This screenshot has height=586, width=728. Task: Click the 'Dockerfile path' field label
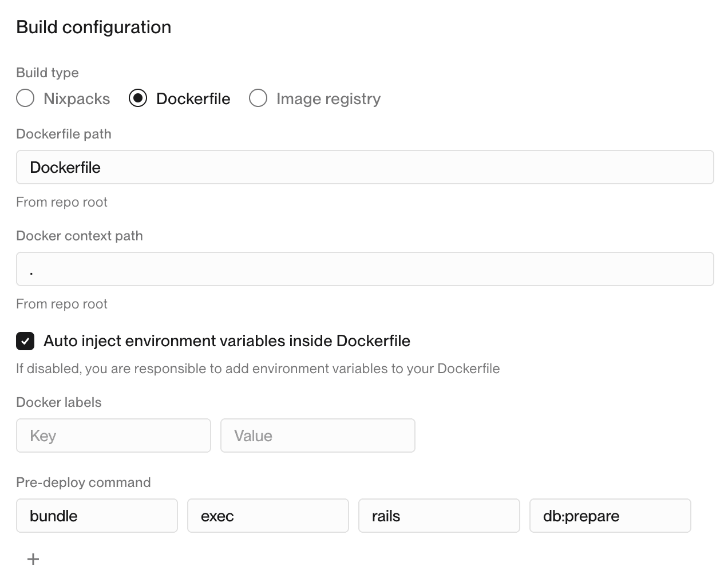coord(64,134)
